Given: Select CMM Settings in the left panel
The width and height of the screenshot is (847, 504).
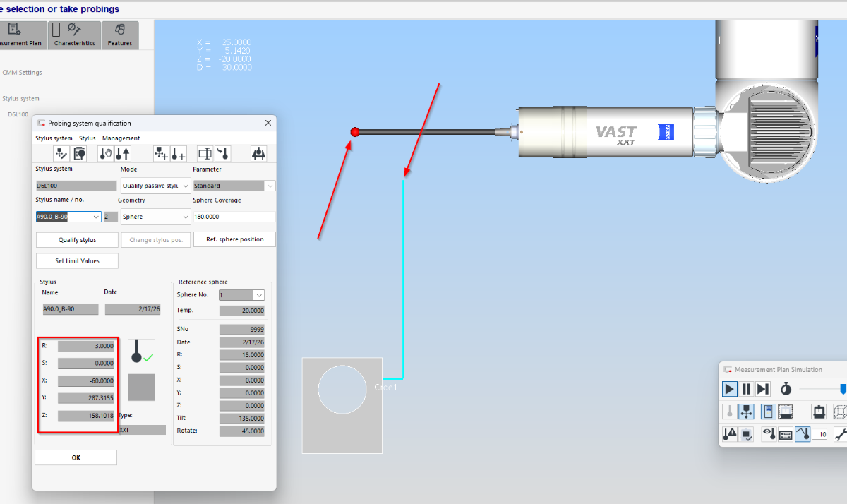Looking at the screenshot, I should point(22,73).
